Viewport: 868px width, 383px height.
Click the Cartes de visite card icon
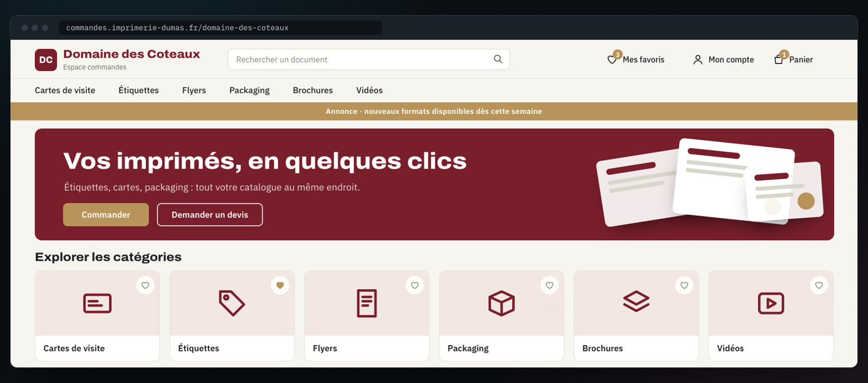97,303
